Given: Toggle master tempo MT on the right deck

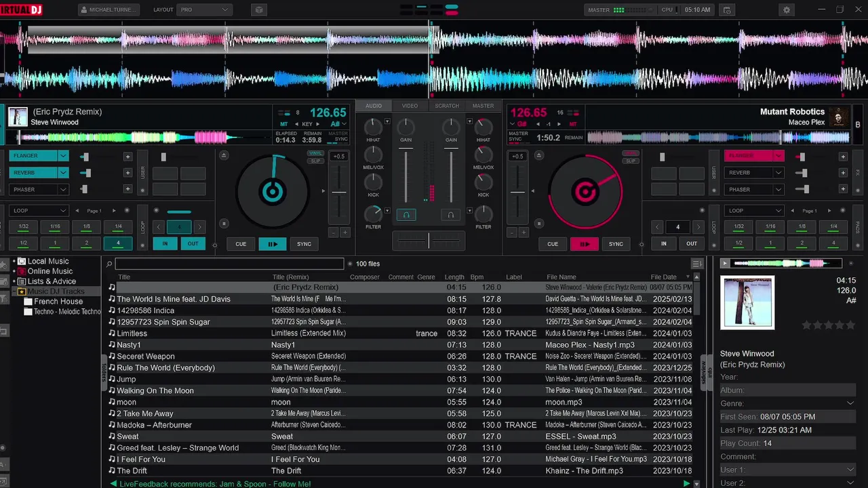Looking at the screenshot, I should coord(573,125).
